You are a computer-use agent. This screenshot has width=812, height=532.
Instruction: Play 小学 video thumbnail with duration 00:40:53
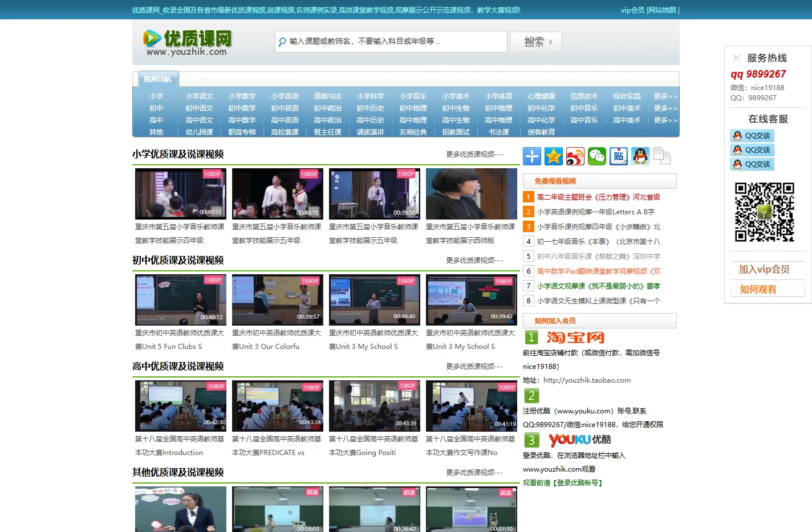pos(181,194)
